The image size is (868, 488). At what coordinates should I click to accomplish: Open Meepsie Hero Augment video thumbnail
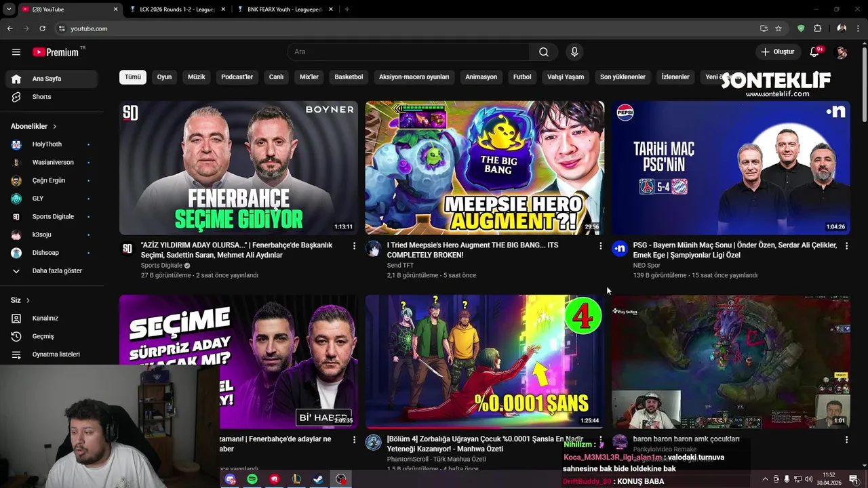(x=485, y=168)
